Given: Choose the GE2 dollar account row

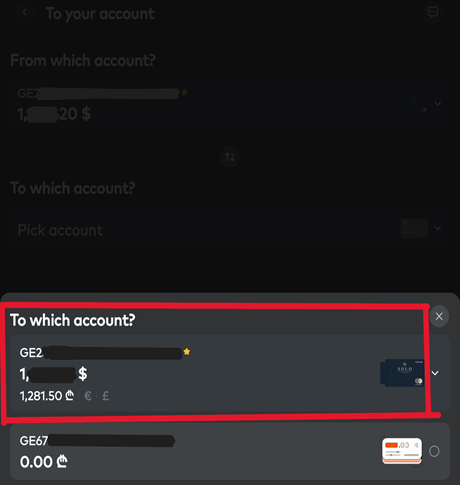Looking at the screenshot, I should coord(230,373).
